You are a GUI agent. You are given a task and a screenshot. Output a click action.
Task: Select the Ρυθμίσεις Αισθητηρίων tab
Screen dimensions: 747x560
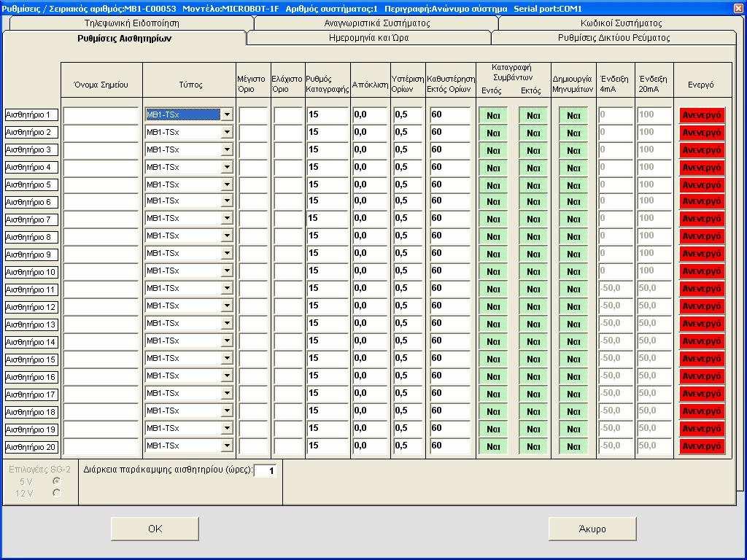click(x=124, y=39)
